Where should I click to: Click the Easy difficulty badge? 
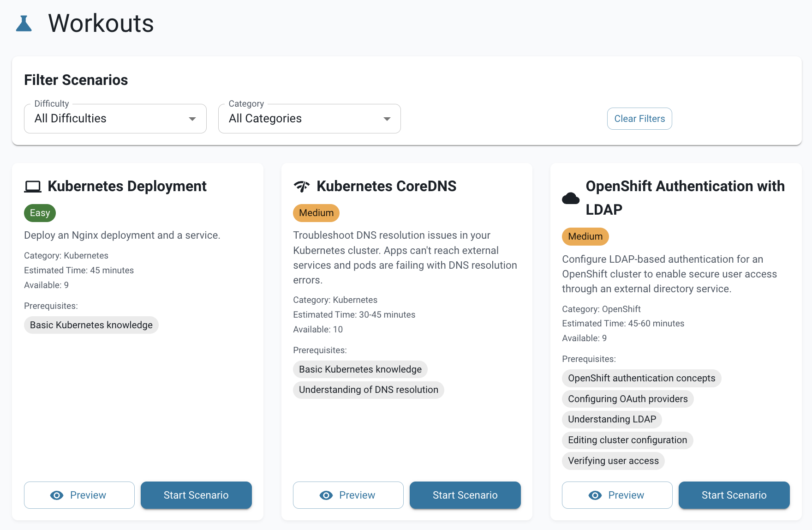pos(40,213)
